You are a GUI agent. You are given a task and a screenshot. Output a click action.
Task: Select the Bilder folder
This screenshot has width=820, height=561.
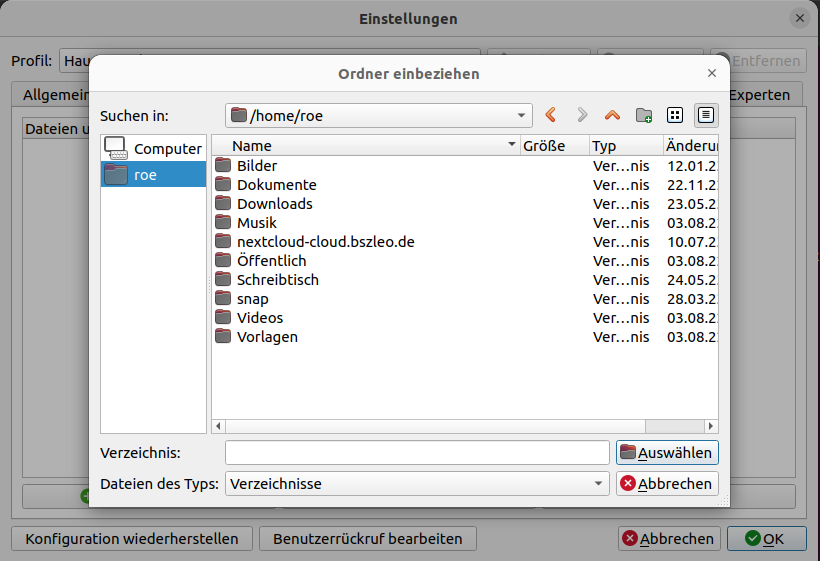[x=257, y=166]
